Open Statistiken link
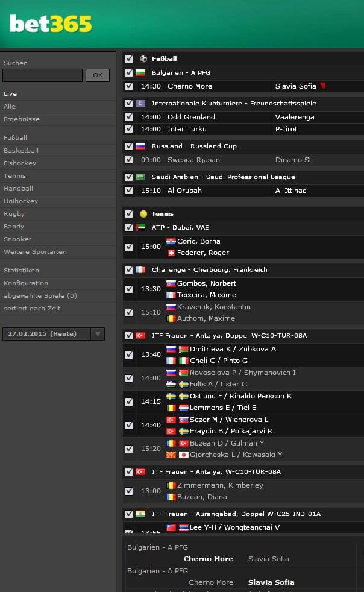The width and height of the screenshot is (364, 592). 21,270
